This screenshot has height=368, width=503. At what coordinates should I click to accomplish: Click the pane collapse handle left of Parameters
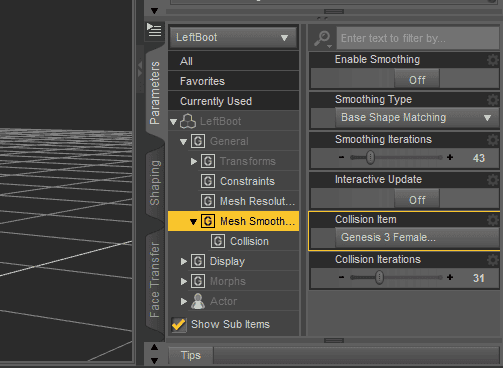click(140, 70)
